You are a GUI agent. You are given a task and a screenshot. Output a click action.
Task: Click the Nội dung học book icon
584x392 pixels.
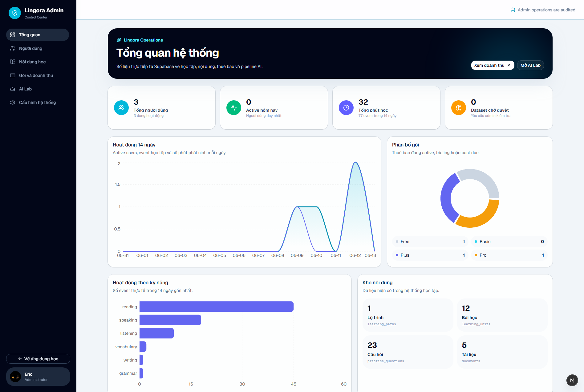[x=13, y=62]
